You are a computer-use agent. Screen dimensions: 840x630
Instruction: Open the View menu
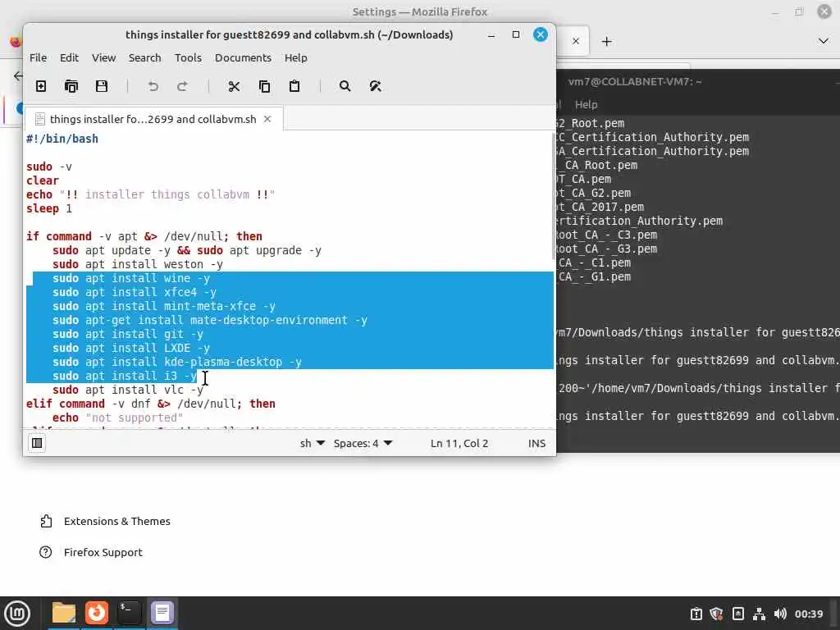point(104,58)
